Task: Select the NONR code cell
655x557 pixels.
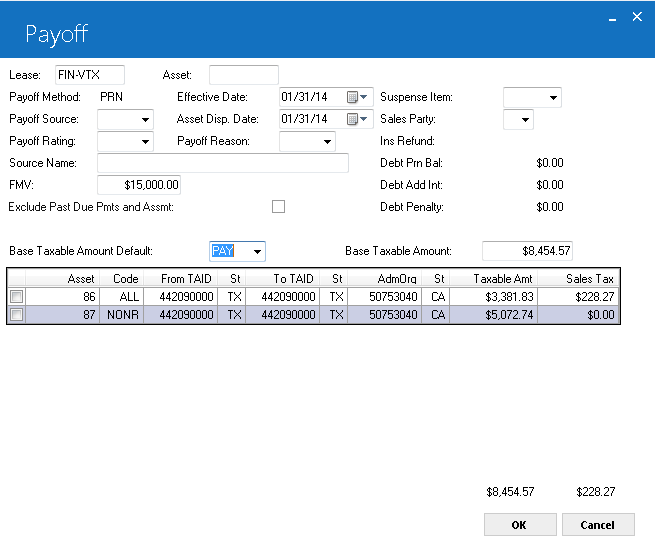Action: 122,315
